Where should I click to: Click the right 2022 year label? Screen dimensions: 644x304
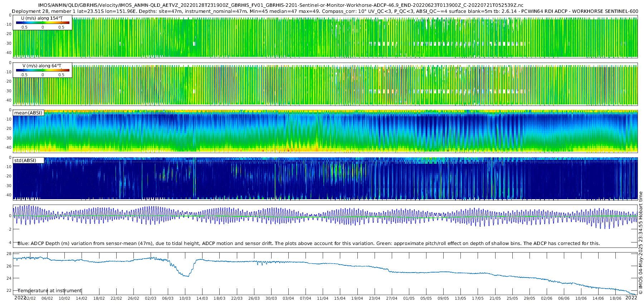pos(631,298)
